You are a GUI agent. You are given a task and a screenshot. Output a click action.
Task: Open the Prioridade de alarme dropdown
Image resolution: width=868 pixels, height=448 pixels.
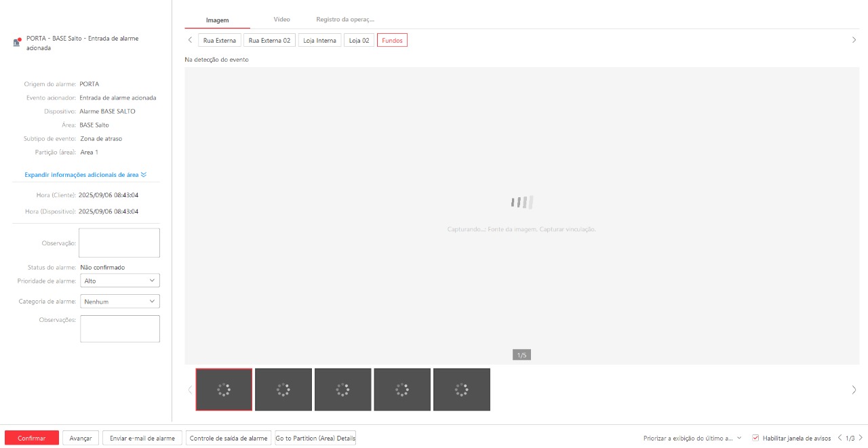tap(120, 281)
